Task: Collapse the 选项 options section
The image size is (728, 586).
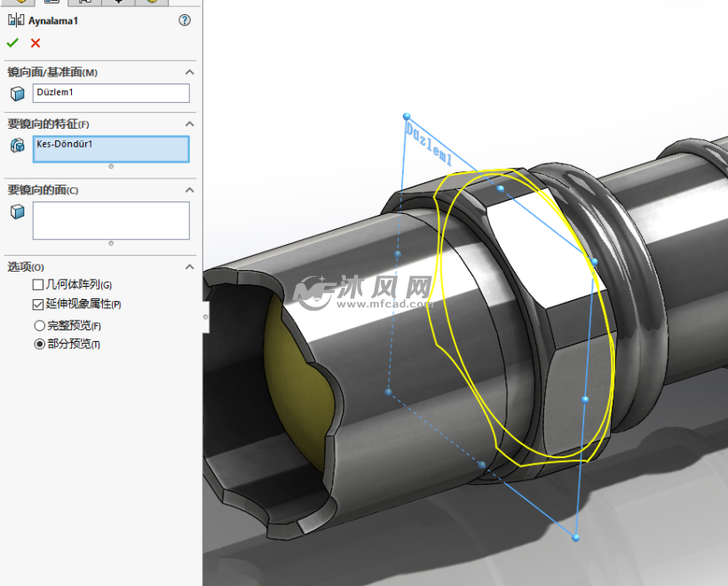Action: click(189, 267)
